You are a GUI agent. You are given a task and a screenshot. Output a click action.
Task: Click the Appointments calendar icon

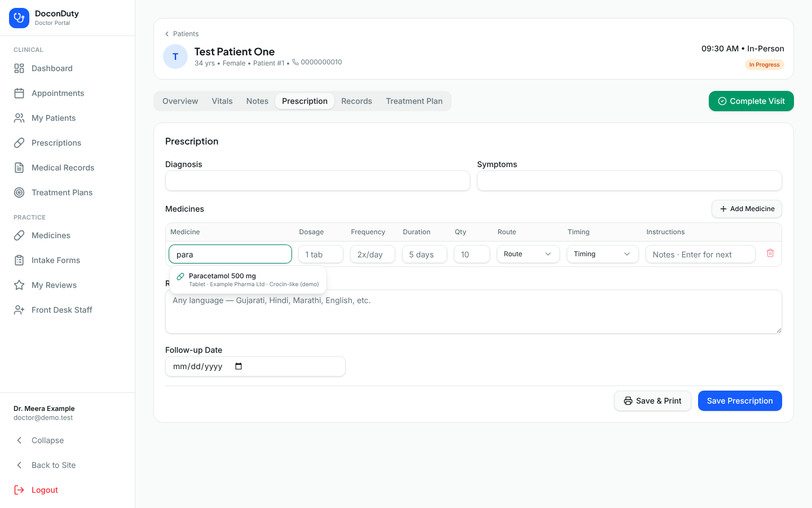point(19,93)
